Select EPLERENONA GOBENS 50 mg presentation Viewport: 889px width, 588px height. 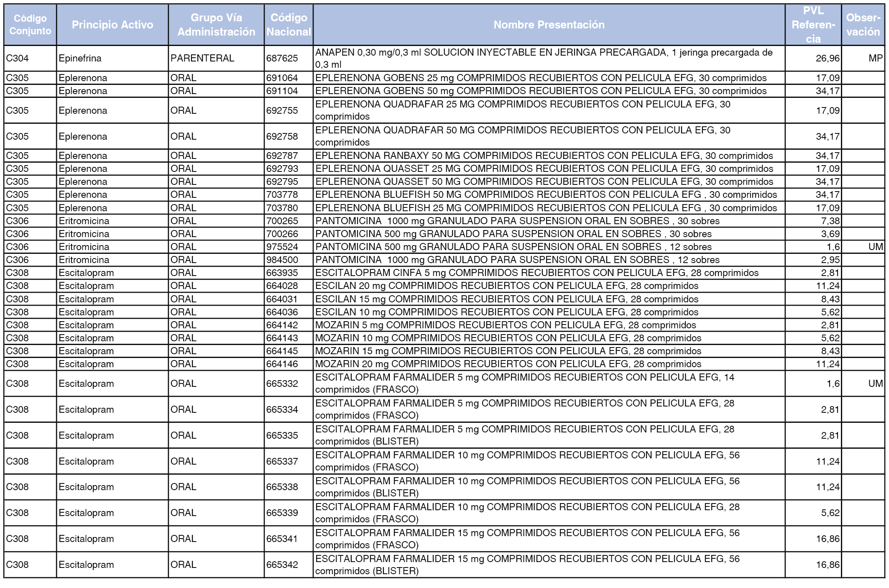549,91
